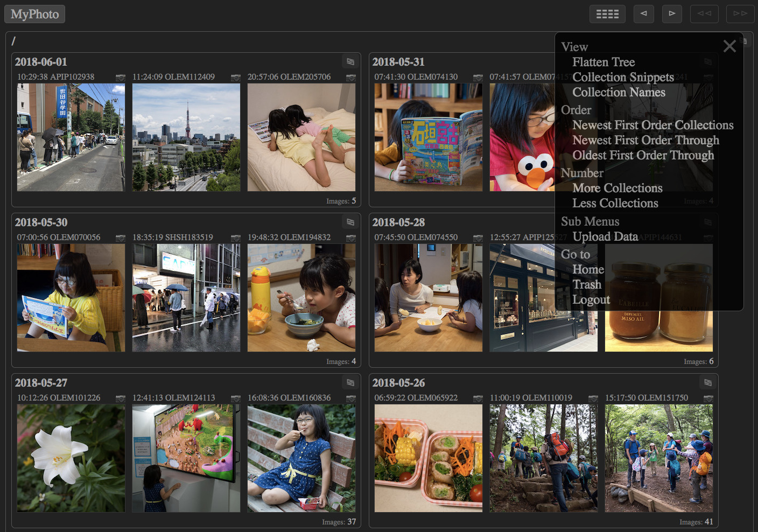758x532 pixels.
Task: Choose More Collections in Number section
Action: pyautogui.click(x=617, y=188)
